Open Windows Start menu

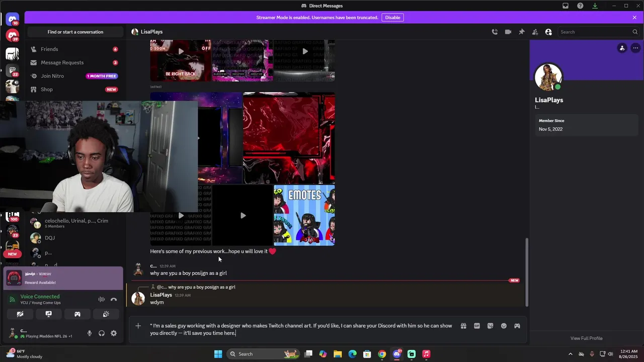click(218, 354)
